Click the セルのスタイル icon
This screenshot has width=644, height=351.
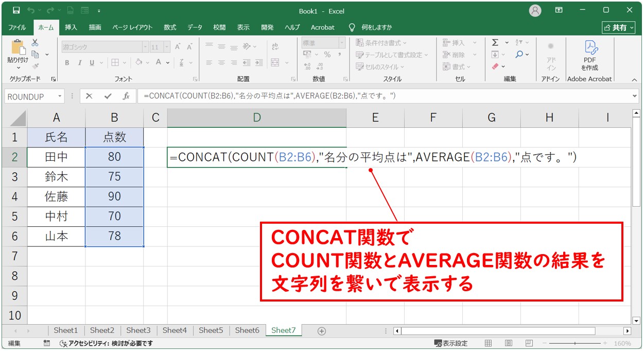tap(373, 66)
